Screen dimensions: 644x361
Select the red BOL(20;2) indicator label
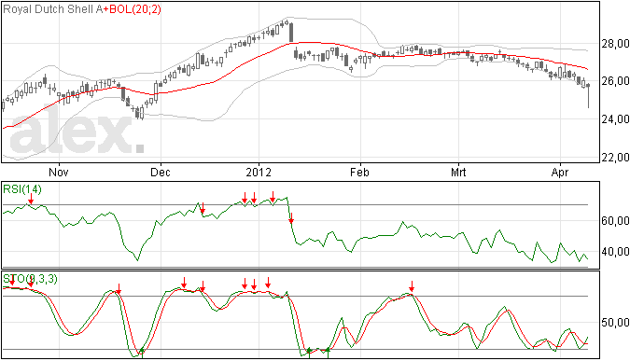click(x=132, y=9)
